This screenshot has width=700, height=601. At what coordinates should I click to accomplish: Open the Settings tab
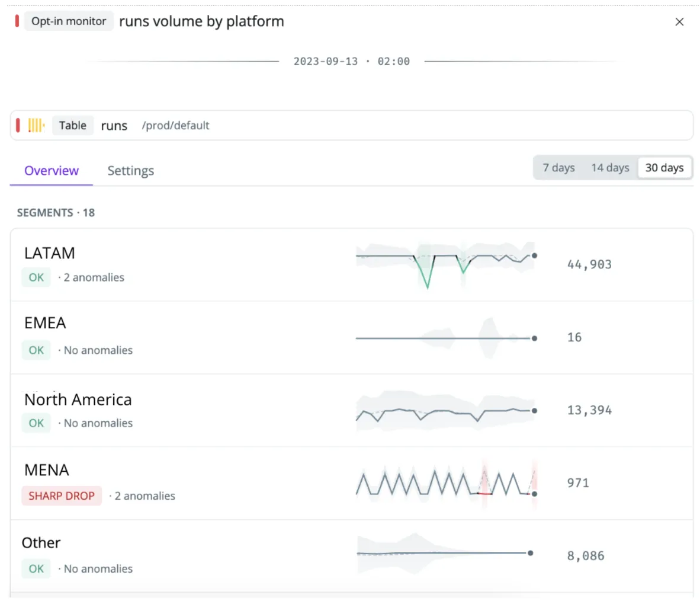click(x=130, y=171)
